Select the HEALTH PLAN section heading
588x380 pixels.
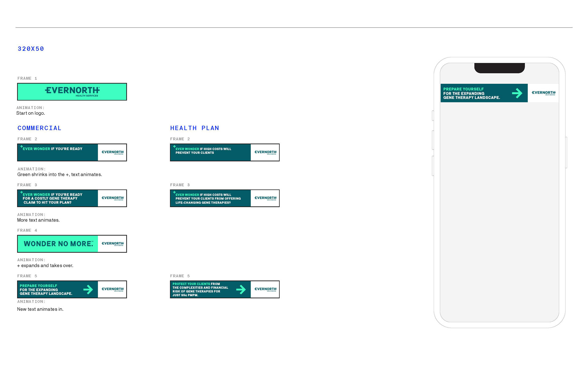pyautogui.click(x=195, y=128)
